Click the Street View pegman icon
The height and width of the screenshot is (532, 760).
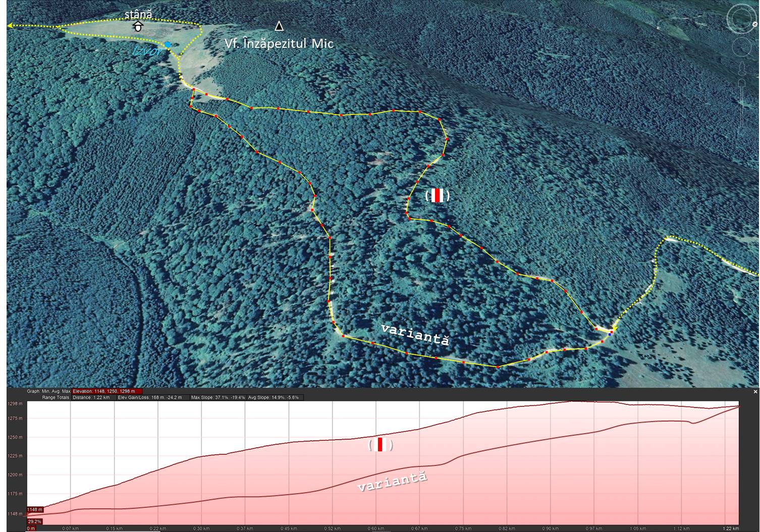pos(741,68)
